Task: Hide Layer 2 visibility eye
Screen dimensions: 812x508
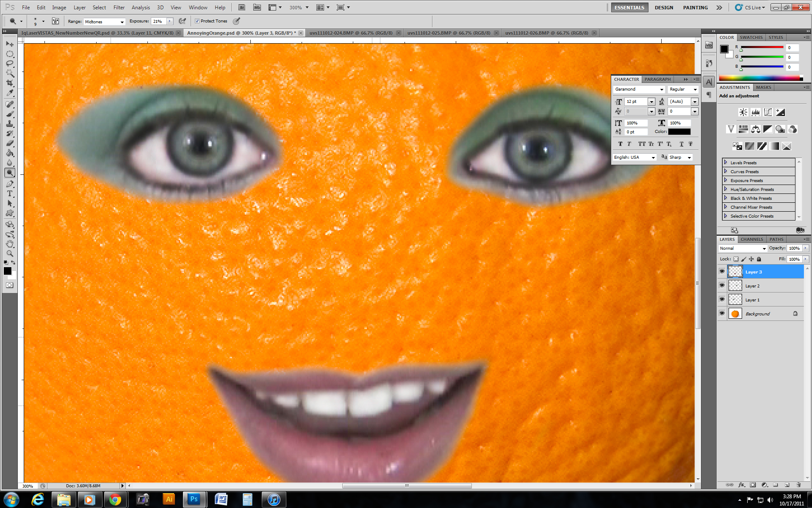Action: click(722, 285)
